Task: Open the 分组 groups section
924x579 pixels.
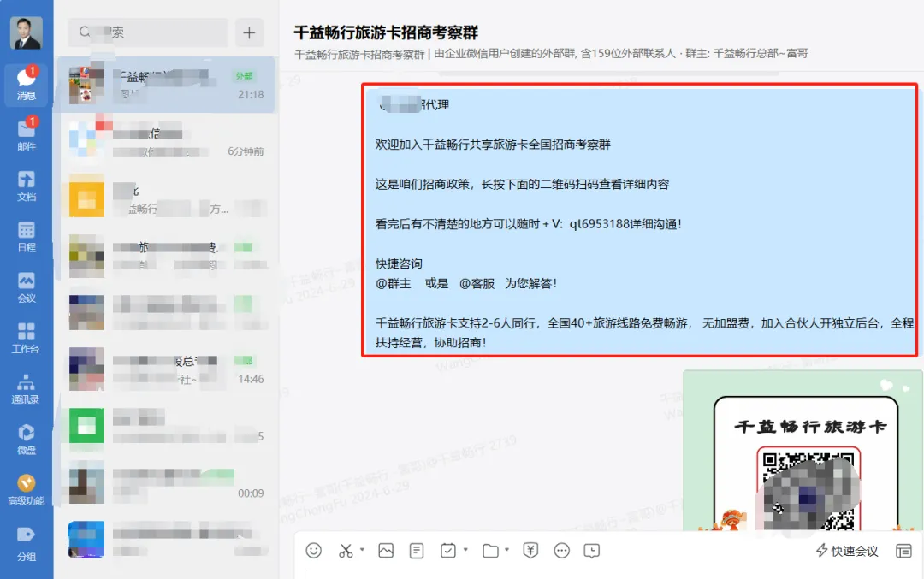Action: [26, 542]
